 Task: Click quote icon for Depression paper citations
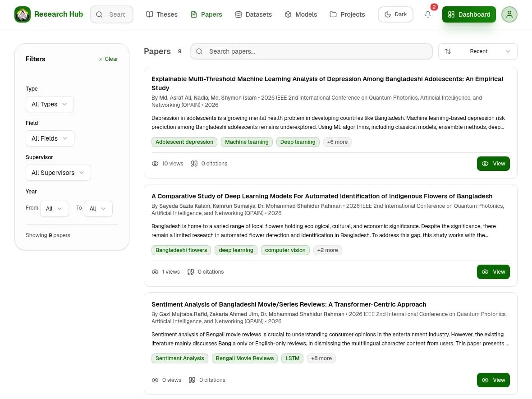(194, 164)
